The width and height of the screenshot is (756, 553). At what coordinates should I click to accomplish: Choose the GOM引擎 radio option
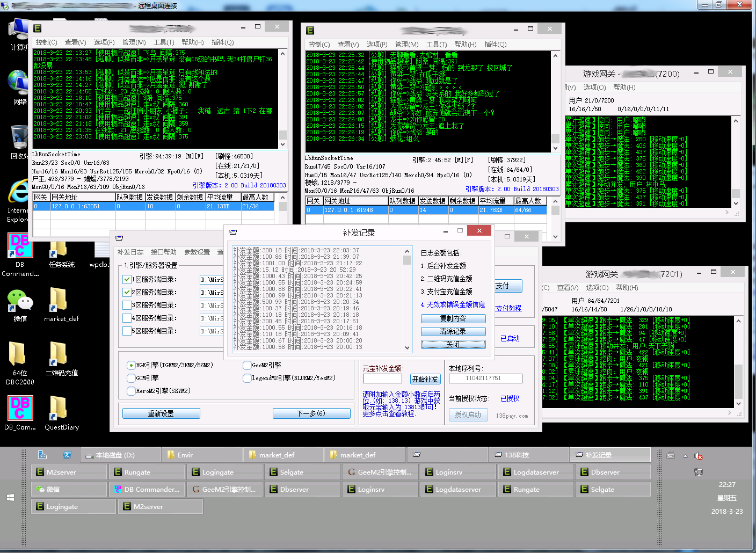coord(131,378)
